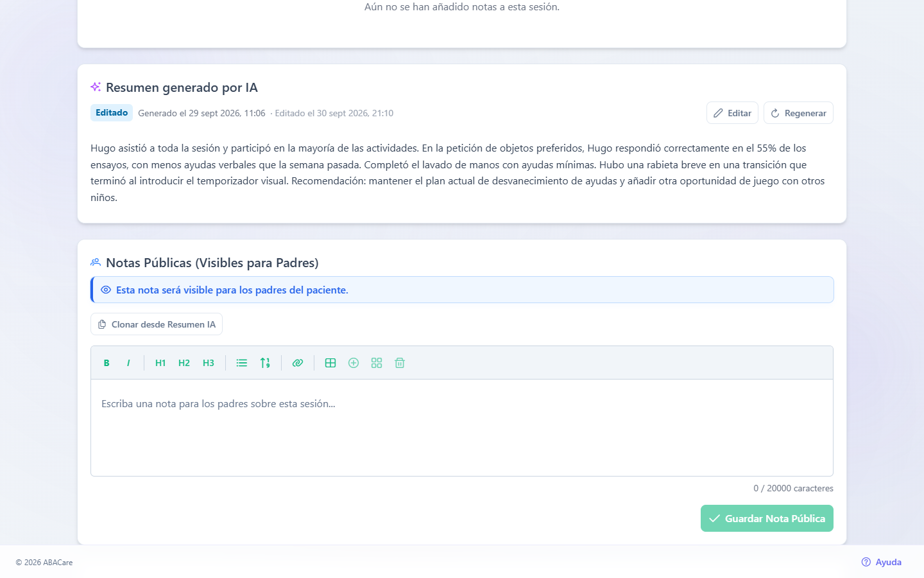
Task: Insert a hyperlink via the link icon
Action: point(298,363)
